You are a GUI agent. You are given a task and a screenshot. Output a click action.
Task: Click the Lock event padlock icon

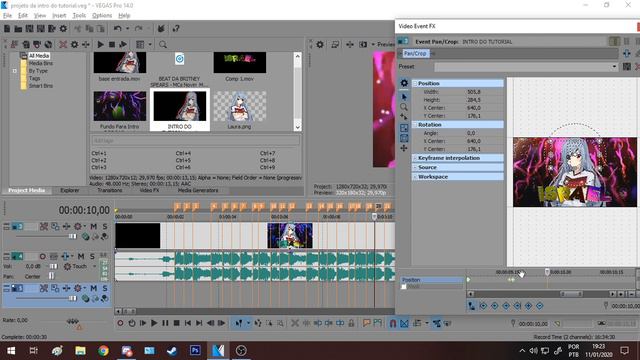[x=351, y=323]
